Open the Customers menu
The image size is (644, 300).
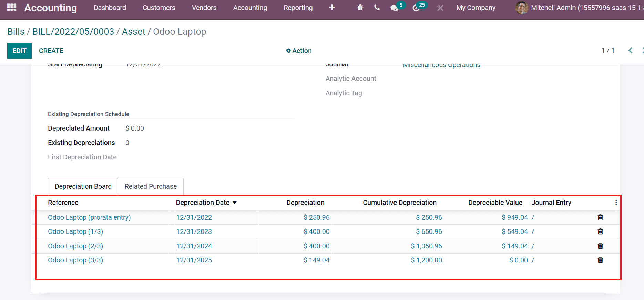pos(159,8)
